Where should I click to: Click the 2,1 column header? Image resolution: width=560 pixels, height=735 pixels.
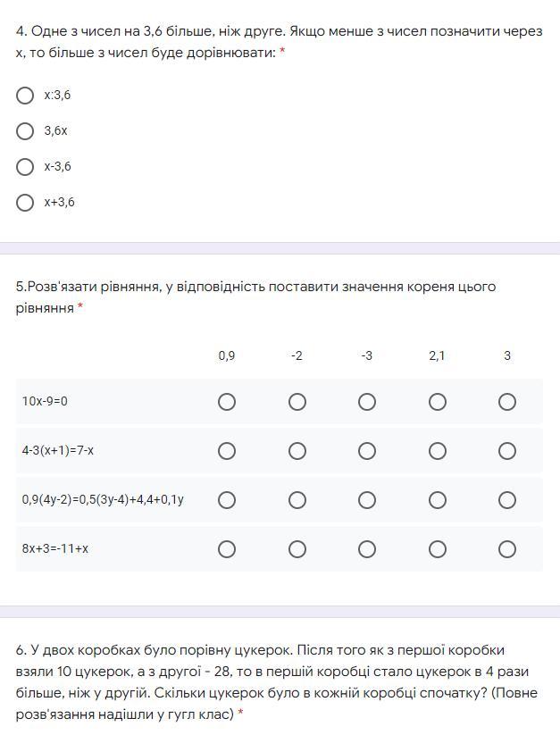click(x=437, y=355)
